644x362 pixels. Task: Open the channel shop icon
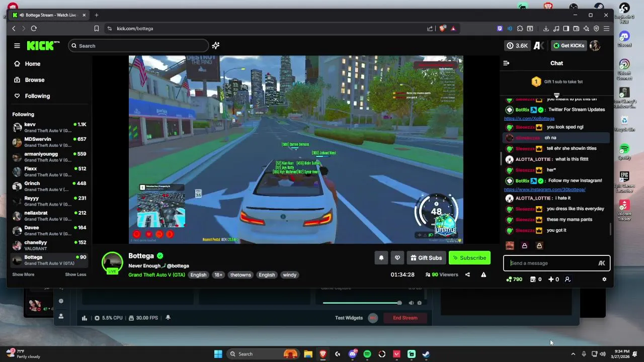click(x=536, y=279)
